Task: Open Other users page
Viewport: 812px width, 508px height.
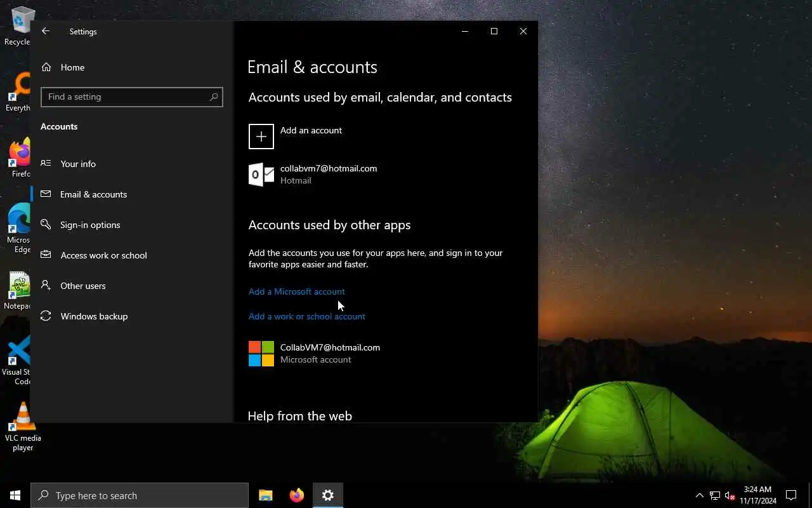Action: point(132,286)
